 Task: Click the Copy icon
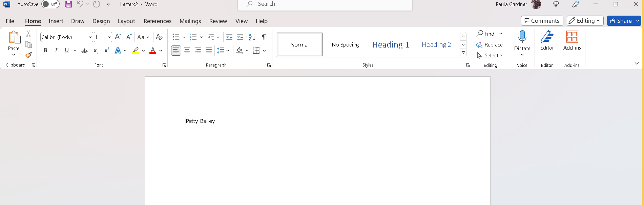(28, 44)
